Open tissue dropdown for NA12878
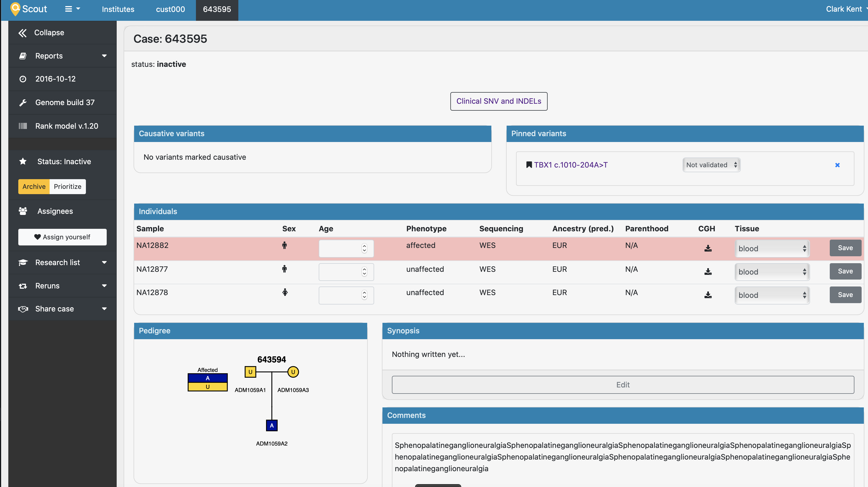 772,295
